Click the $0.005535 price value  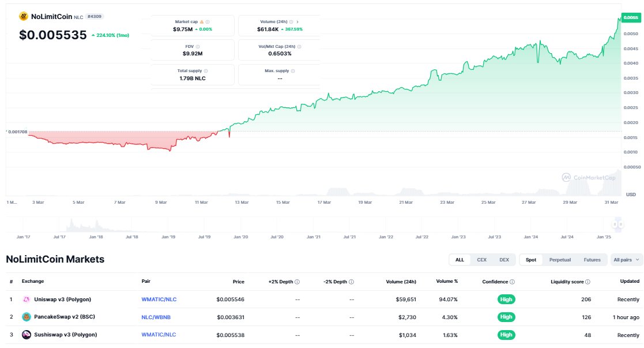[53, 35]
